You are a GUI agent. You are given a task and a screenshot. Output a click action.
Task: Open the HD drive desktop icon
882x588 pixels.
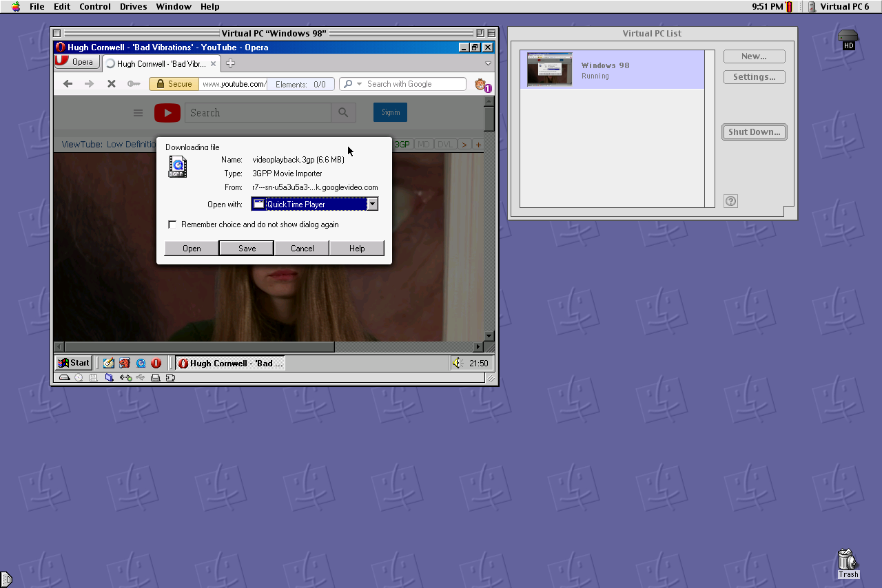coord(848,40)
